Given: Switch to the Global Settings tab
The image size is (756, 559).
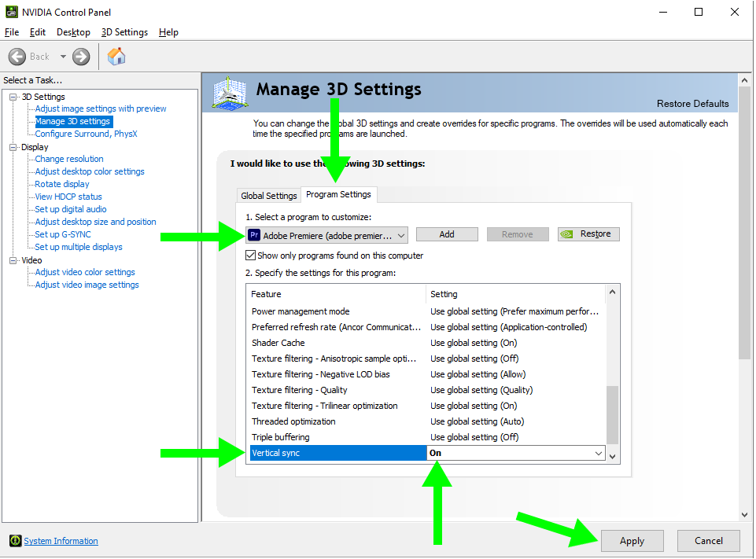Looking at the screenshot, I should tap(268, 194).
